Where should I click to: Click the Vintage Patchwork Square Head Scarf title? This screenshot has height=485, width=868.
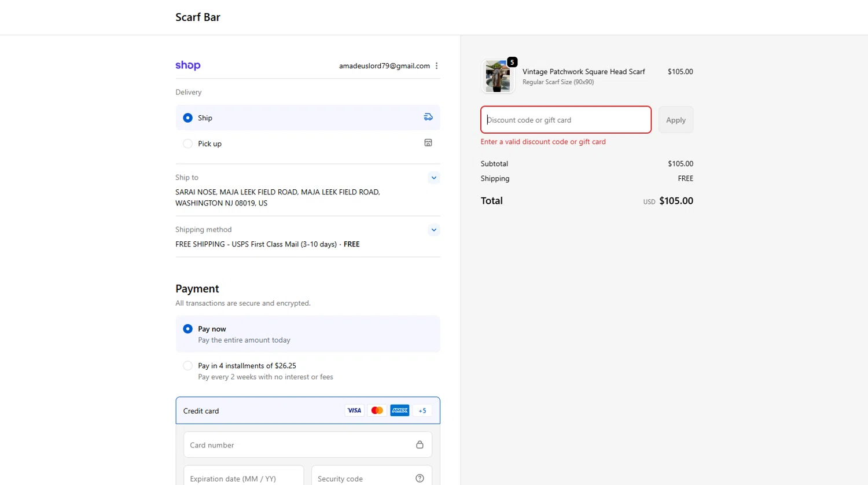click(x=584, y=72)
